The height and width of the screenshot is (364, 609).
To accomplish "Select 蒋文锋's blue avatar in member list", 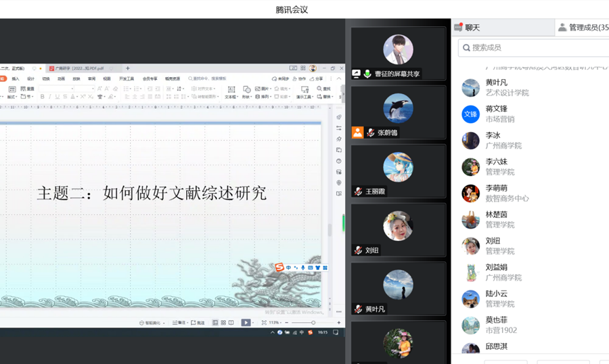I will tap(470, 114).
